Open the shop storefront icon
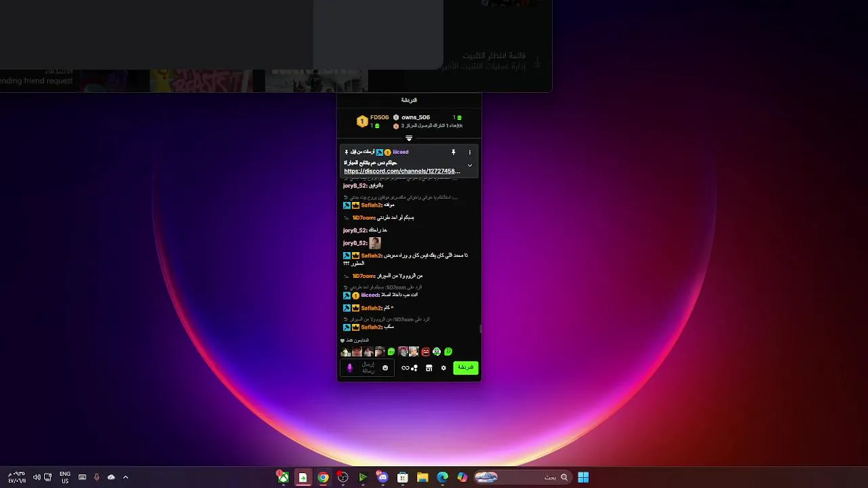 click(429, 368)
